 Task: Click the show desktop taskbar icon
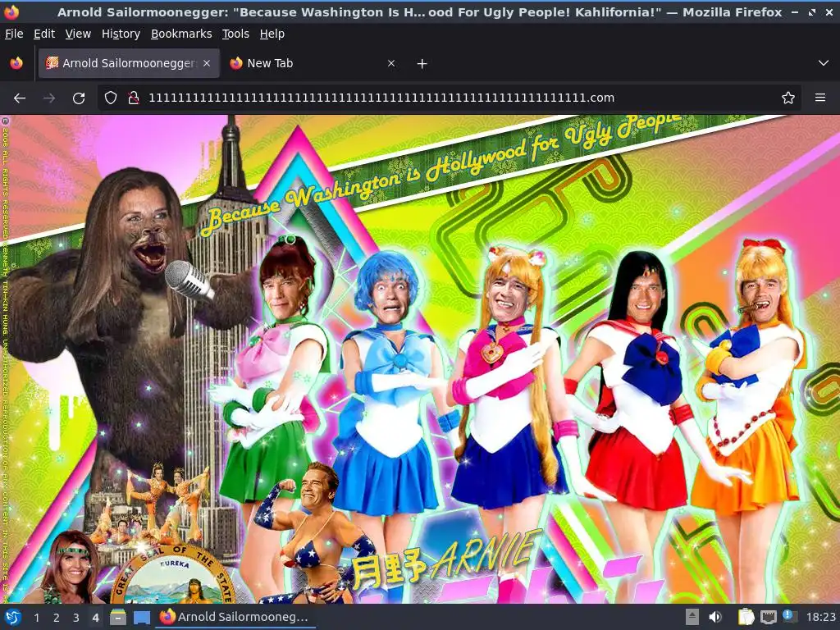(x=141, y=618)
